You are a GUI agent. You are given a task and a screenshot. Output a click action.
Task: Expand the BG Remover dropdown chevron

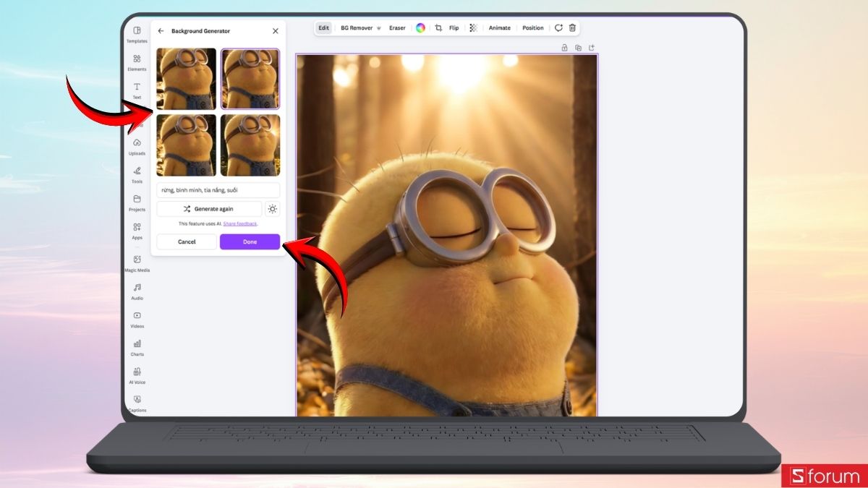[x=379, y=27]
